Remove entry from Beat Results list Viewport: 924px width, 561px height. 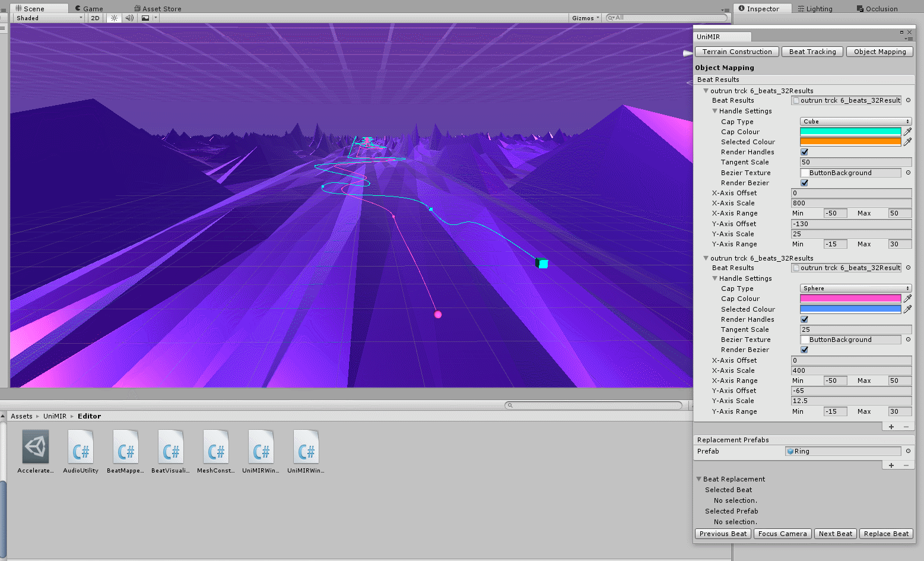tap(906, 427)
